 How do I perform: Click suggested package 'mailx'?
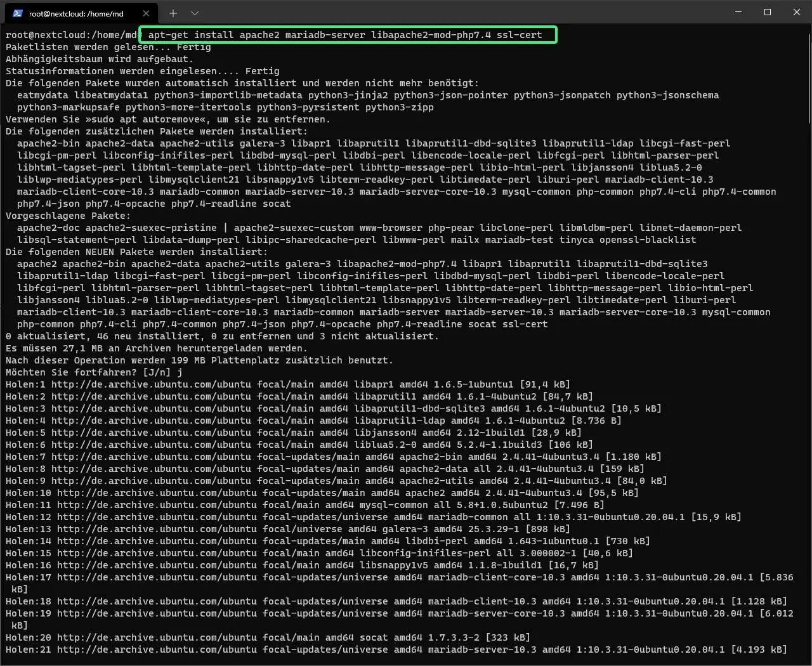(x=465, y=240)
